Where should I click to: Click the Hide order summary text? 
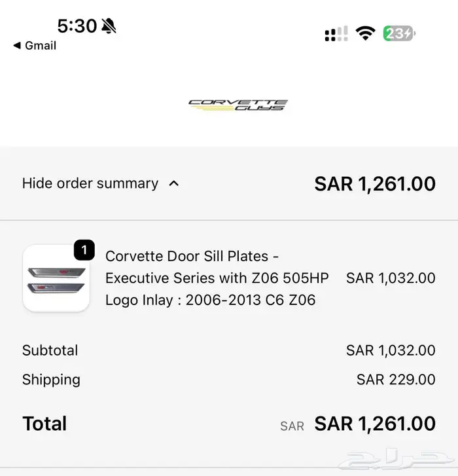[x=90, y=183]
